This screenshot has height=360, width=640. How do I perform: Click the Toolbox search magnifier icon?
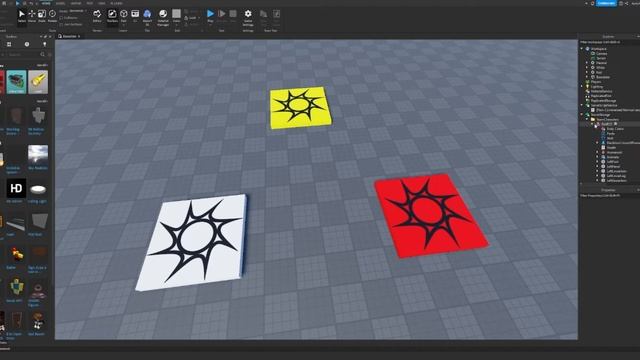pos(42,54)
